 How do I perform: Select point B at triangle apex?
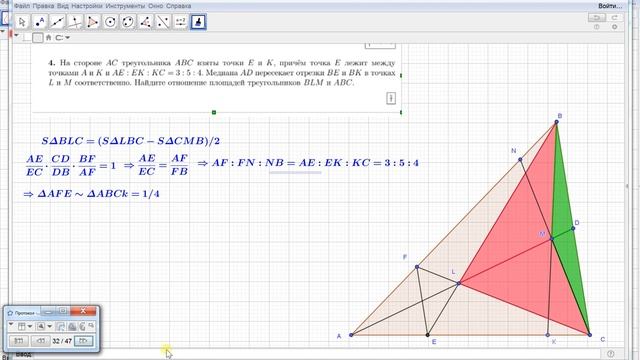[556, 122]
